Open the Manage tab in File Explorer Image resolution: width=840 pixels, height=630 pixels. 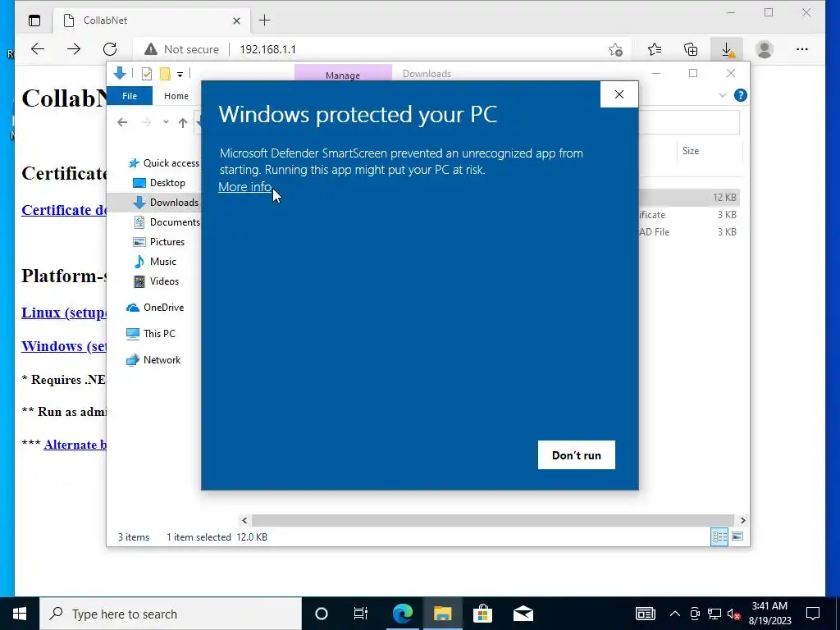[343, 75]
